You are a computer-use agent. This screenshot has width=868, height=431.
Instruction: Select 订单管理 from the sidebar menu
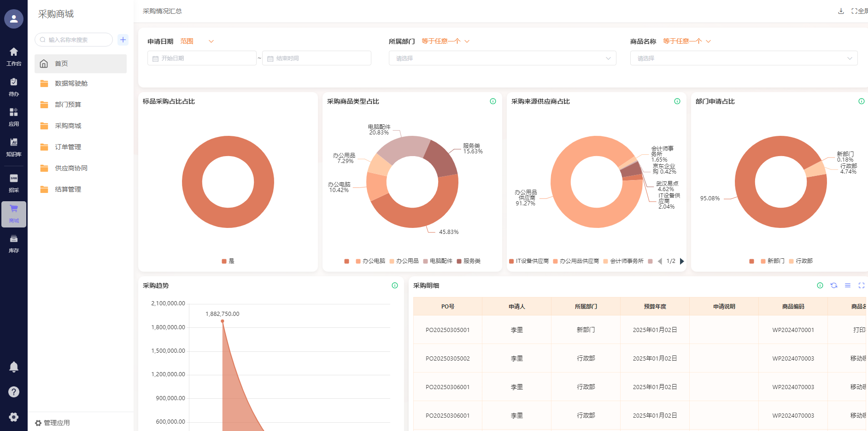[68, 147]
